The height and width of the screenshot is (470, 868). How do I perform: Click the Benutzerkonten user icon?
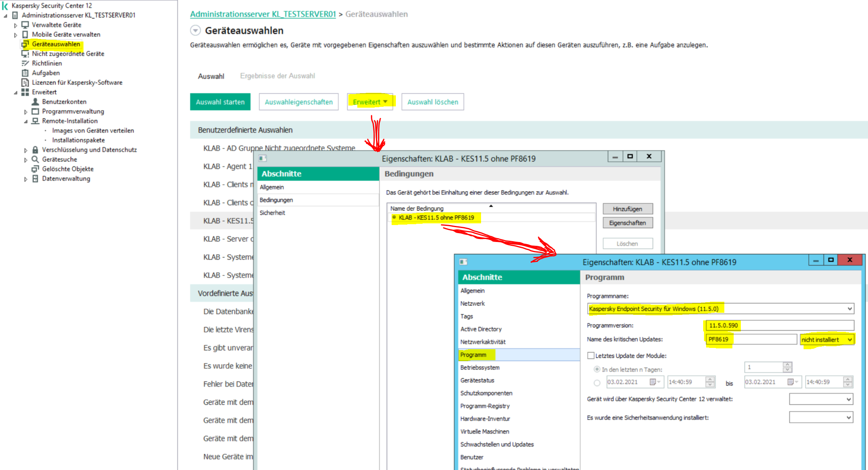pyautogui.click(x=35, y=102)
